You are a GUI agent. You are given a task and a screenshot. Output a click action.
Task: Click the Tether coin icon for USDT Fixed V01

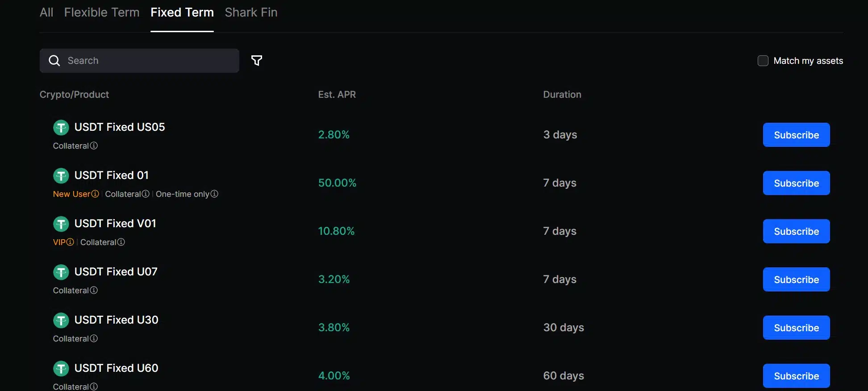click(x=61, y=224)
